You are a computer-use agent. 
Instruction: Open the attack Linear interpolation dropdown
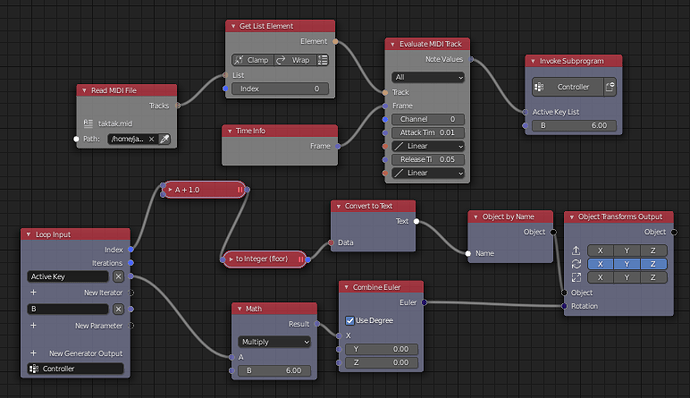(x=428, y=146)
